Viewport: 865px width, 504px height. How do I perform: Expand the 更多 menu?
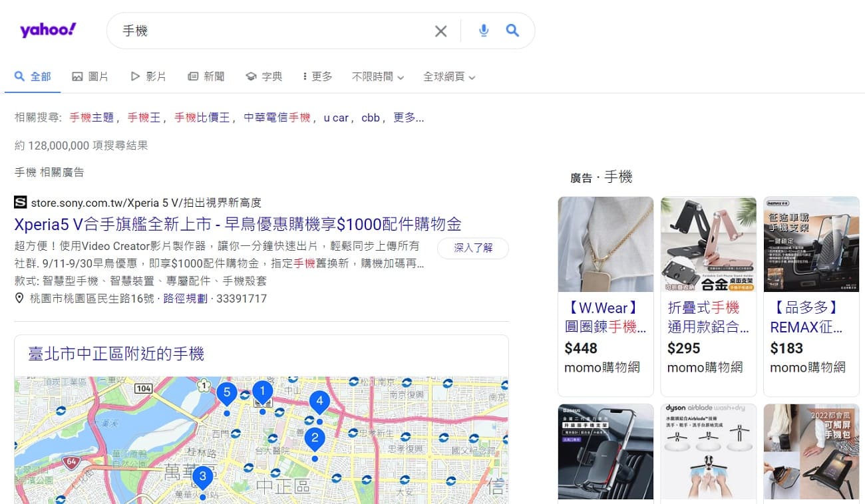pyautogui.click(x=317, y=76)
